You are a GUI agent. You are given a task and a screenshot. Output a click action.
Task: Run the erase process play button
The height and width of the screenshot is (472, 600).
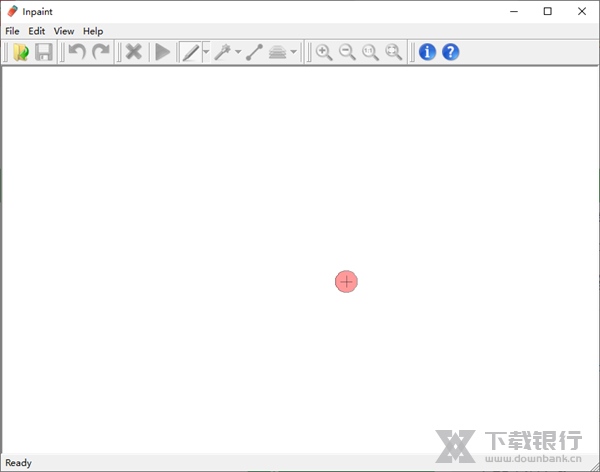click(x=162, y=52)
